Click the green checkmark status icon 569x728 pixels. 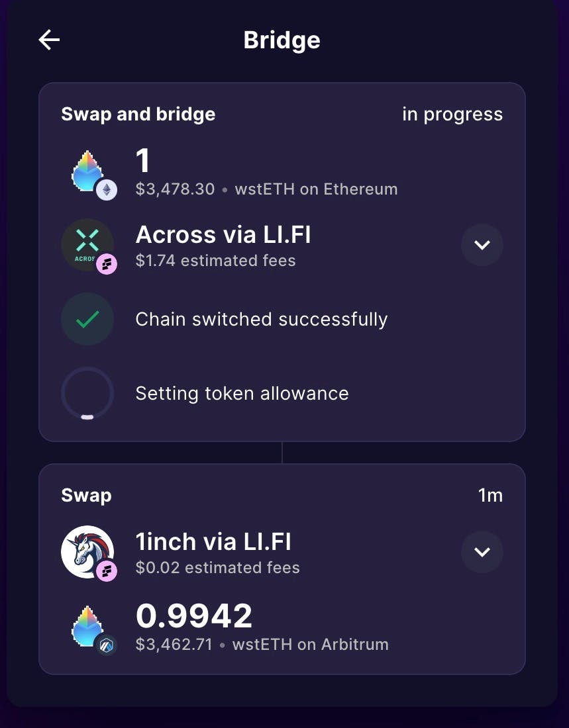87,319
